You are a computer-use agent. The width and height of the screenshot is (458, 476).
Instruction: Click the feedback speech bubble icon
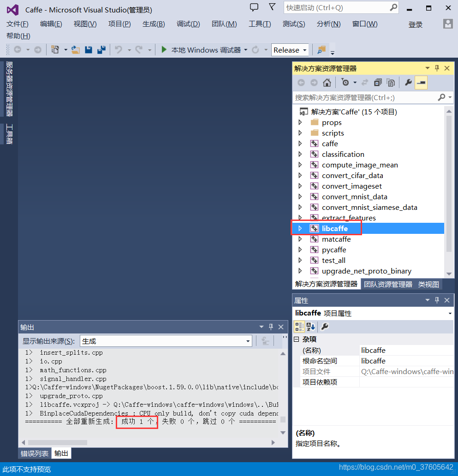click(x=254, y=7)
